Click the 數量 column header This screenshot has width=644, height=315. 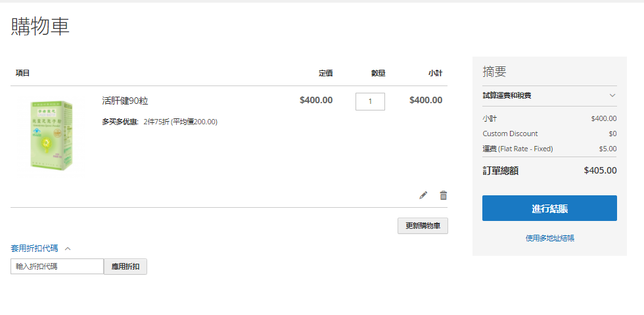[x=379, y=73]
